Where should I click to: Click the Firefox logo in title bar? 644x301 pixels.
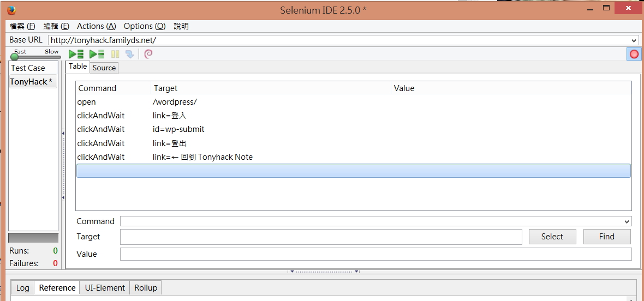pos(11,10)
